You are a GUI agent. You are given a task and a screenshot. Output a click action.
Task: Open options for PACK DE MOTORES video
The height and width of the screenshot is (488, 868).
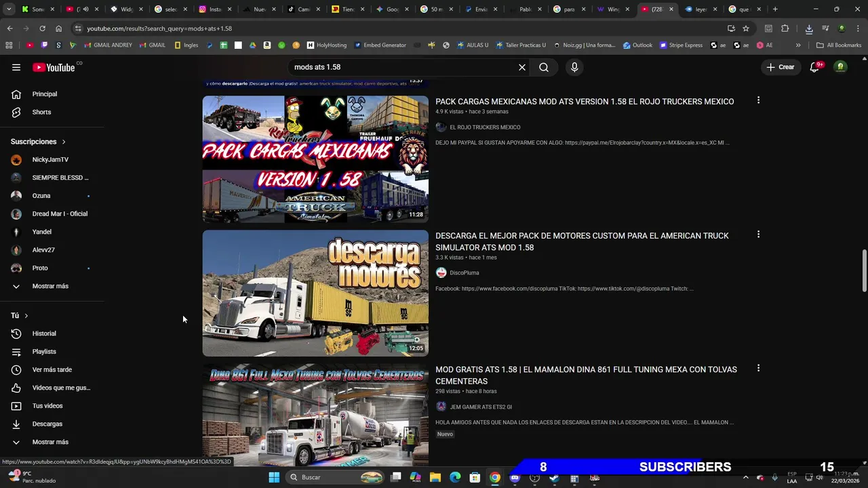[758, 235]
